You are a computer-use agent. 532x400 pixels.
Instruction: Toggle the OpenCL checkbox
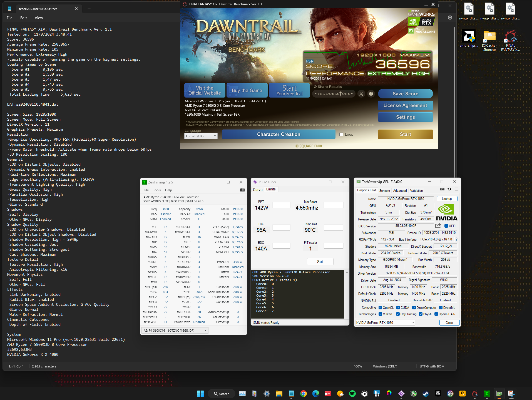(380, 308)
